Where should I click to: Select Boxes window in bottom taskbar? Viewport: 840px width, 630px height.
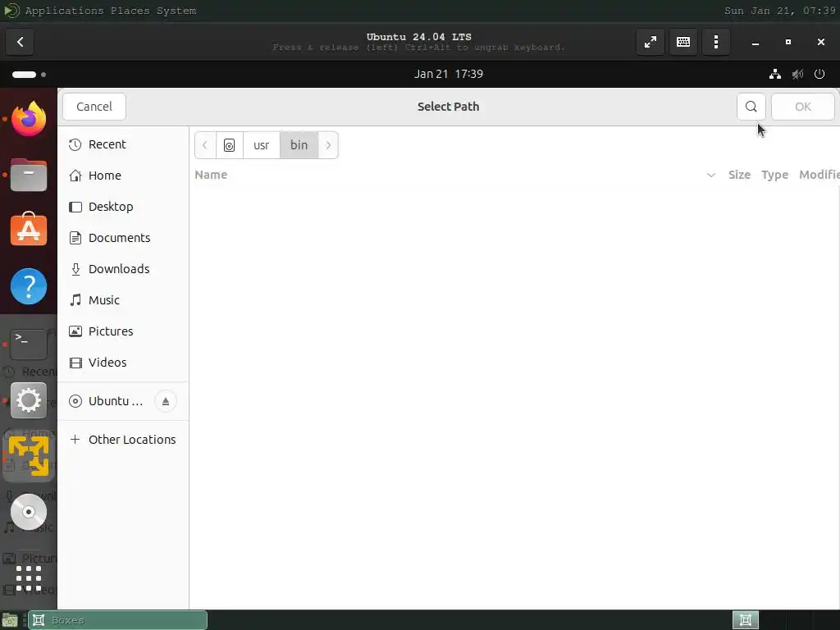pos(117,620)
